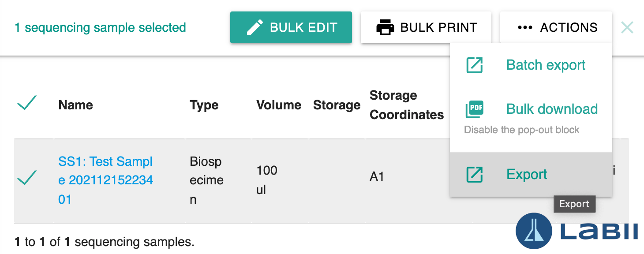Screen dimensions: 644x254
Task: Click the printer icon in Bulk Print
Action: [385, 27]
